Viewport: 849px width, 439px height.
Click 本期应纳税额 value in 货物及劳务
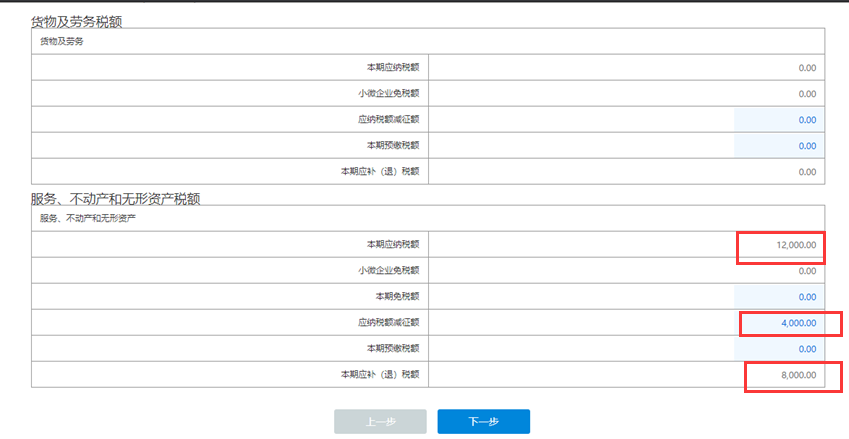point(807,68)
